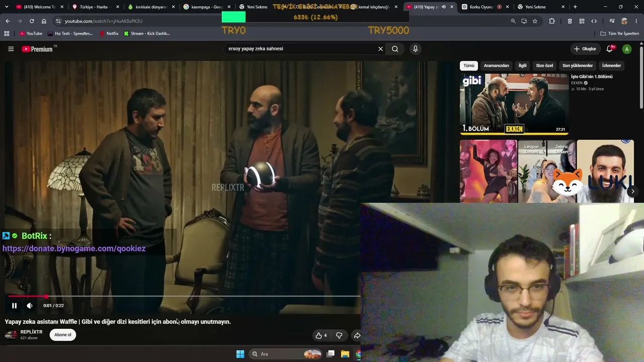Viewport: 644px width, 362px height.
Task: Open the Stream - Kick Dashboard bookmark
Action: (147, 34)
